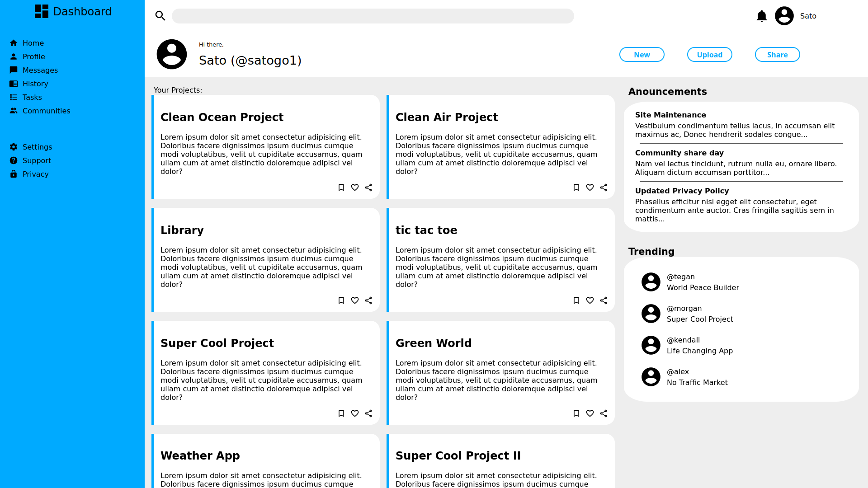
Task: Click the Share button in header
Action: [778, 55]
